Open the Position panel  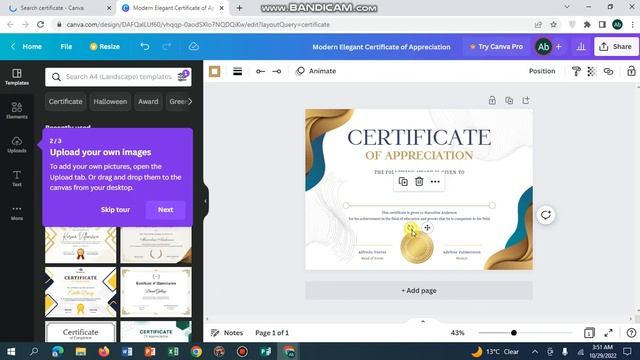pos(542,71)
